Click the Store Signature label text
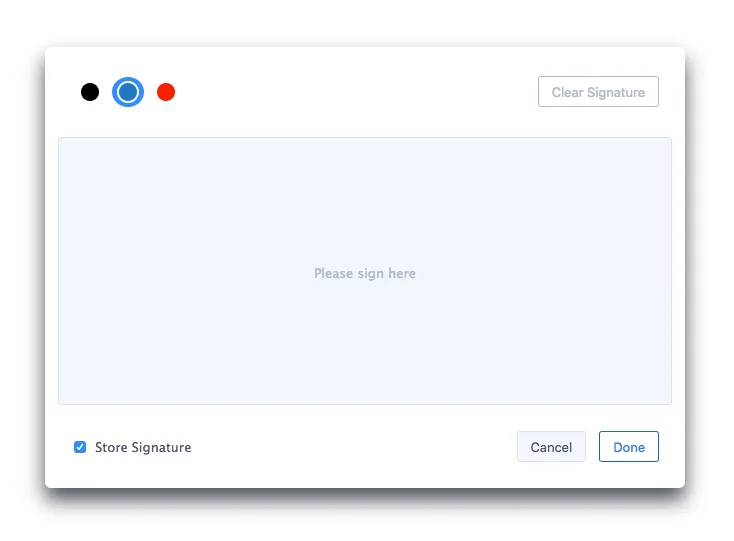Viewport: 734px width, 541px height. coord(143,447)
